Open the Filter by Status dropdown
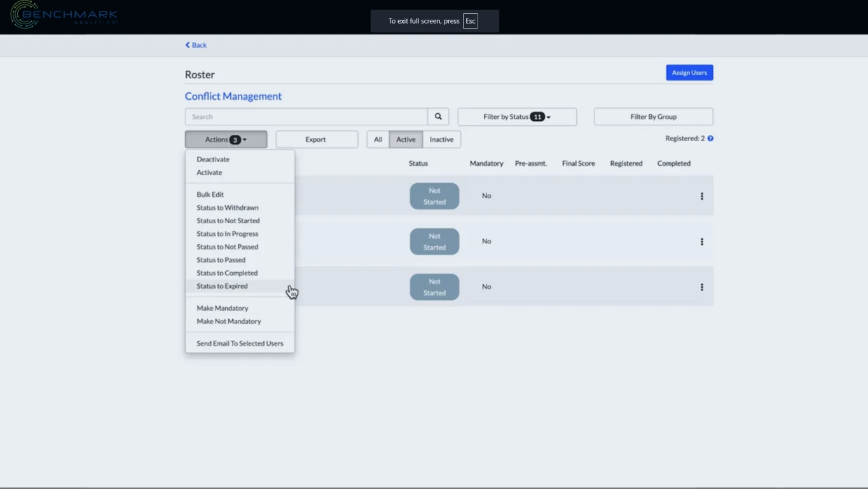868x489 pixels. (x=517, y=116)
